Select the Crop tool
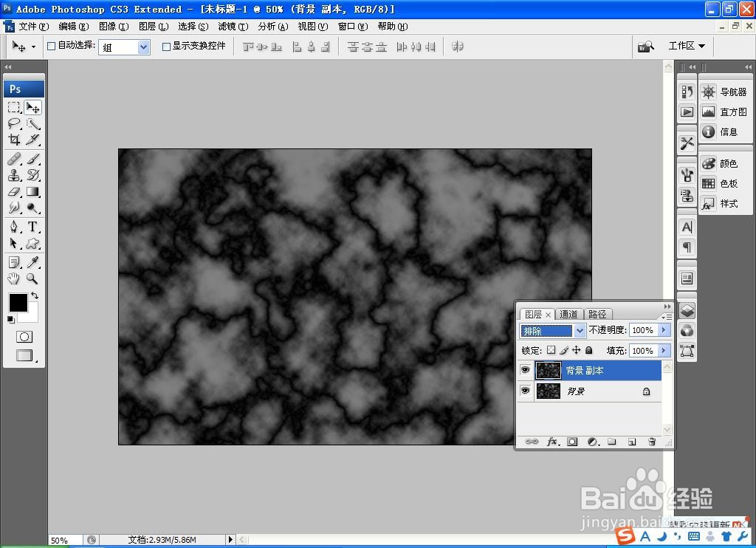Screen dimensions: 756x548 (14, 140)
